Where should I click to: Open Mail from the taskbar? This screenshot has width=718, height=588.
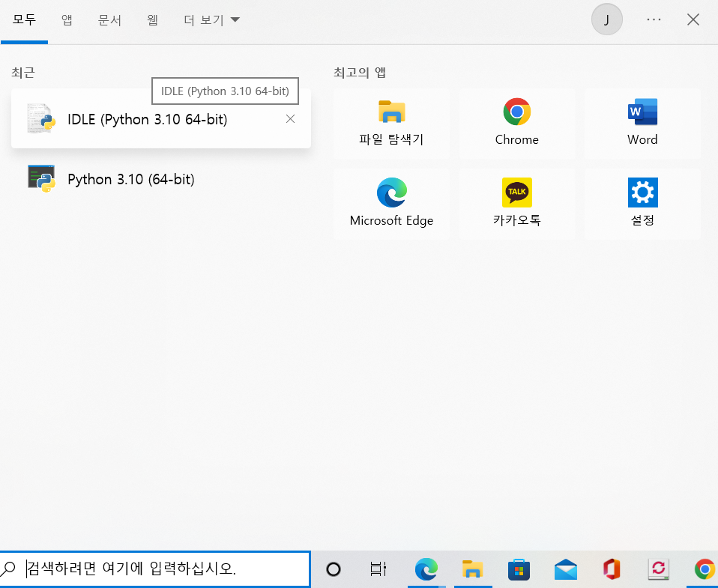point(566,569)
